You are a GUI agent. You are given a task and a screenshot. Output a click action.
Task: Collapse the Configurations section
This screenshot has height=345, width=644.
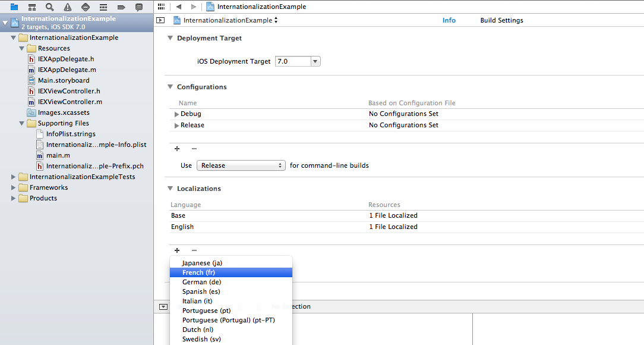click(x=170, y=87)
